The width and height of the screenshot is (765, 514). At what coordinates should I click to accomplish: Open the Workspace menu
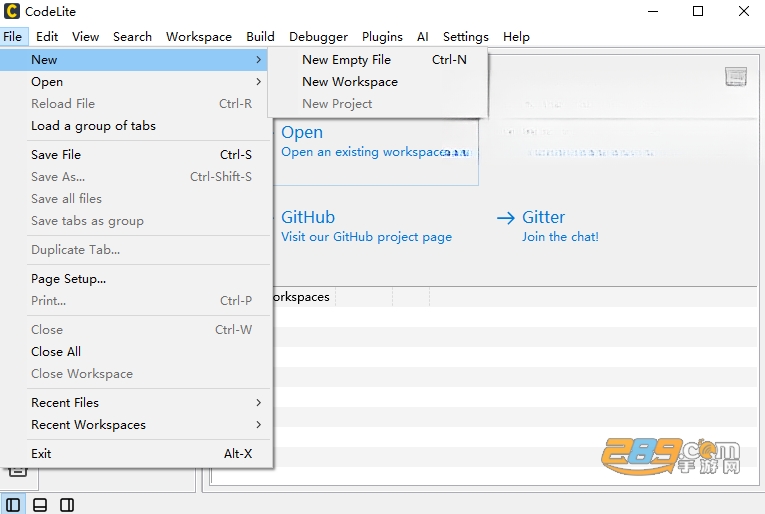(x=199, y=37)
